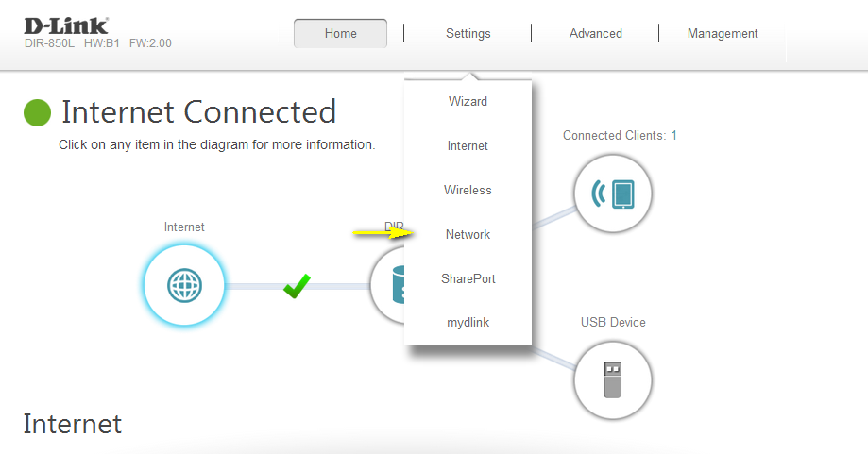Expand the Advanced menu

[595, 33]
